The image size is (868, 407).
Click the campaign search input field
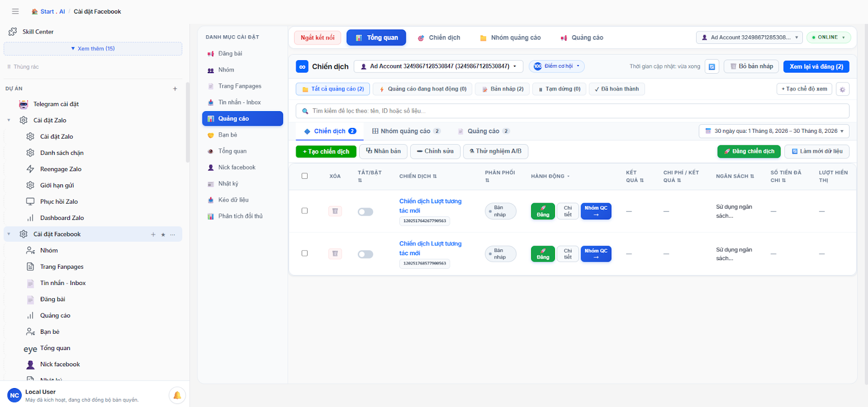point(572,111)
